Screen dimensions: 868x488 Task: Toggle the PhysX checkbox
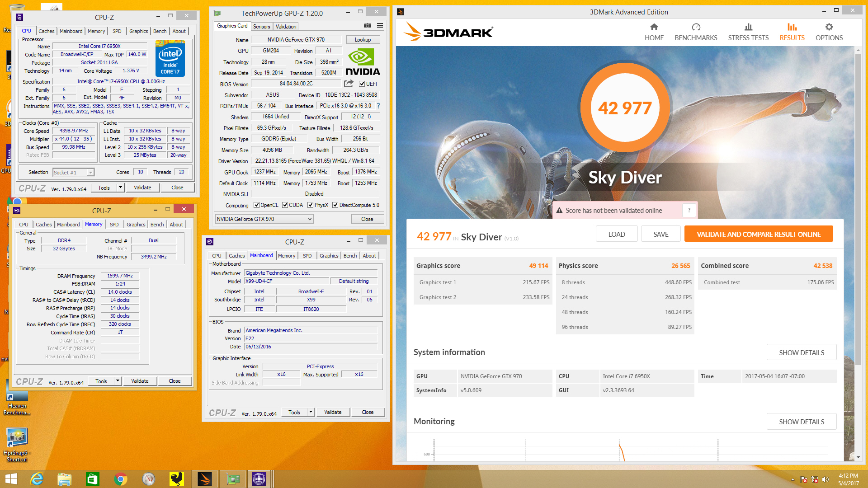click(311, 205)
